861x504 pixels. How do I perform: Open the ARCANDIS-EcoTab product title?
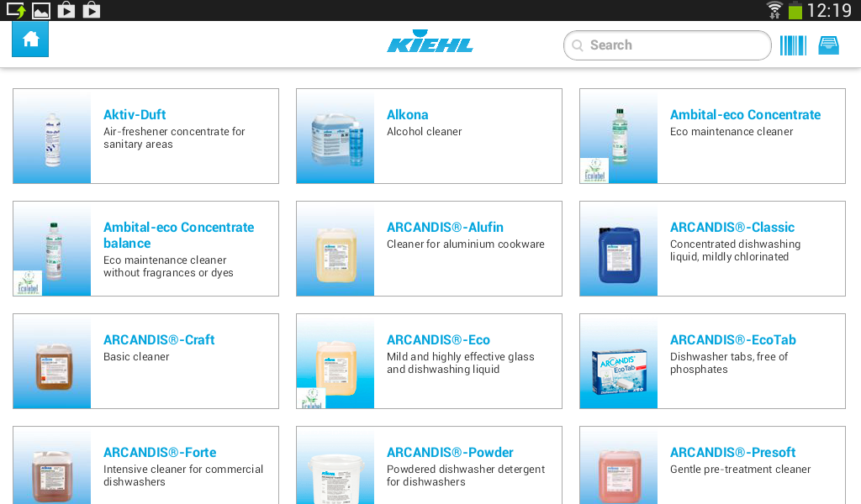(732, 339)
